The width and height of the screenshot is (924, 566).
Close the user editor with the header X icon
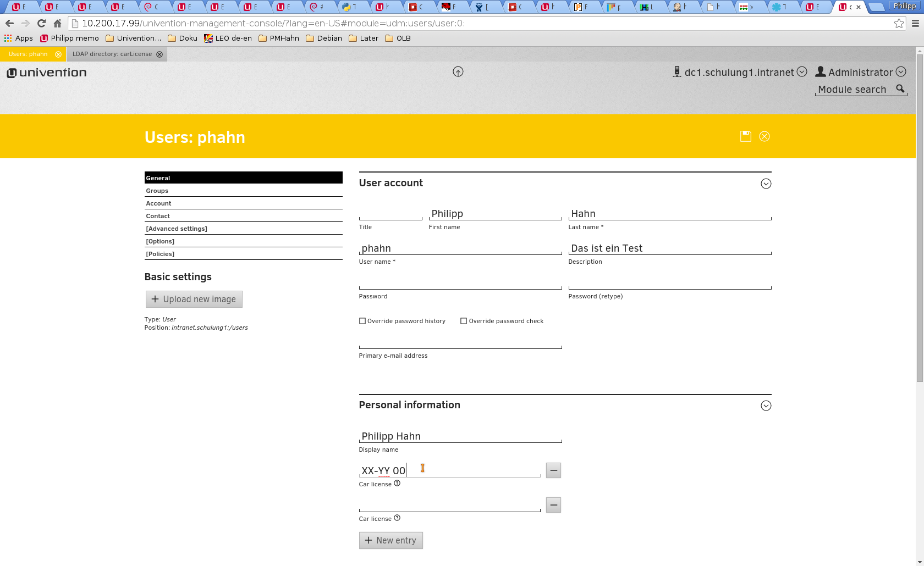coord(765,136)
